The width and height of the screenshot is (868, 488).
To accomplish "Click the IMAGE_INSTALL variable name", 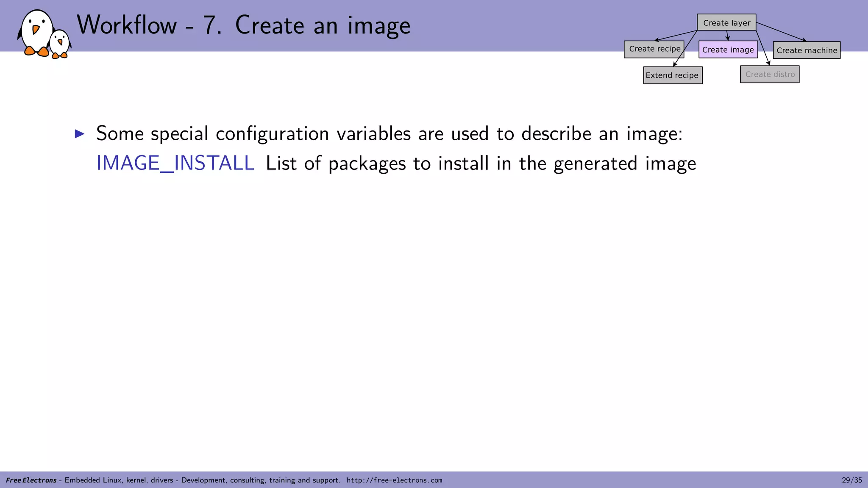I will 175,164.
